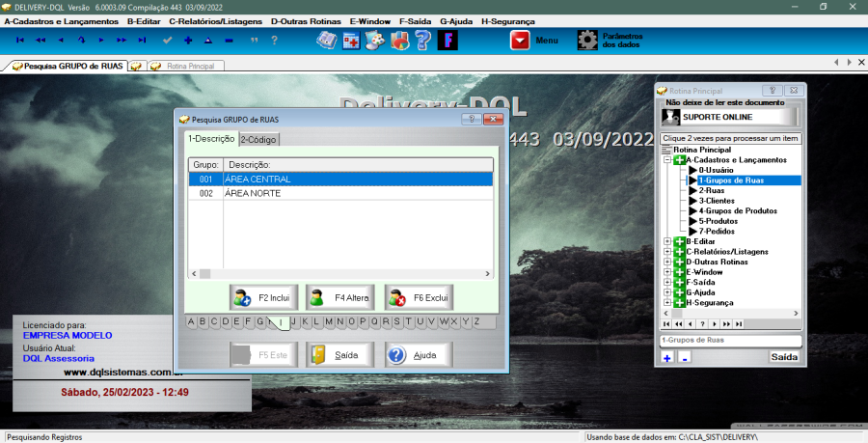The image size is (868, 443).
Task: Expand the B-Editar tree node
Action: pos(667,241)
